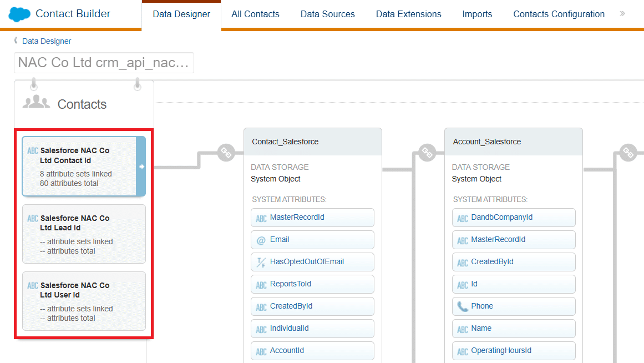Select the DandbCompanyId attribute
Screen dimensions: 644x363
(514, 218)
